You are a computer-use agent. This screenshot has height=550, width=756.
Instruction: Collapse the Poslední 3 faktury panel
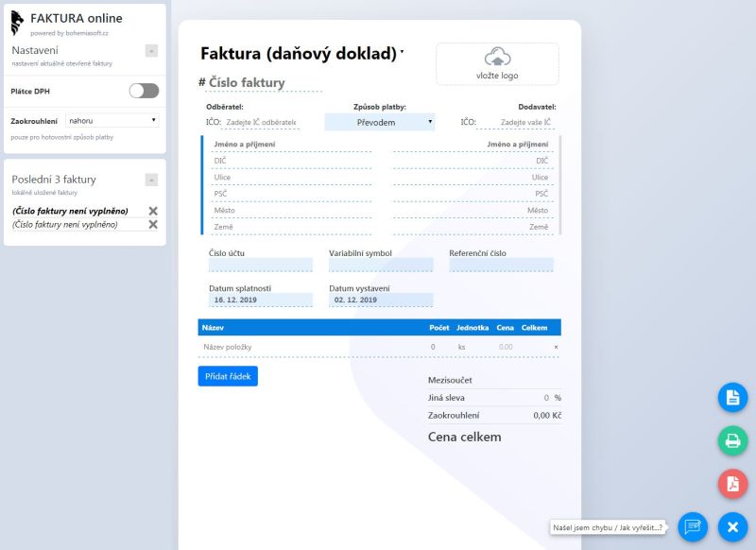pyautogui.click(x=151, y=180)
